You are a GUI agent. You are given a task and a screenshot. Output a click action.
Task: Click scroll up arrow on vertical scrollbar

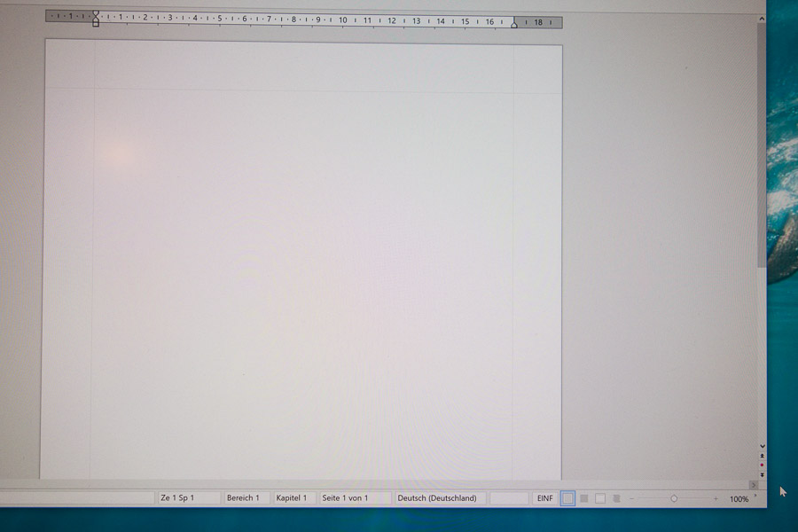click(x=762, y=19)
